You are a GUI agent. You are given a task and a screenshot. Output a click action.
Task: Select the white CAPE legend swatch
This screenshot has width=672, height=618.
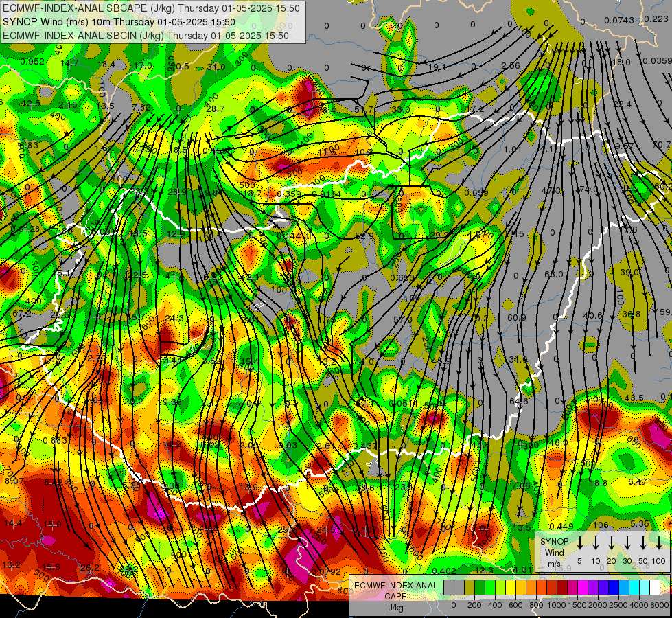(x=654, y=587)
